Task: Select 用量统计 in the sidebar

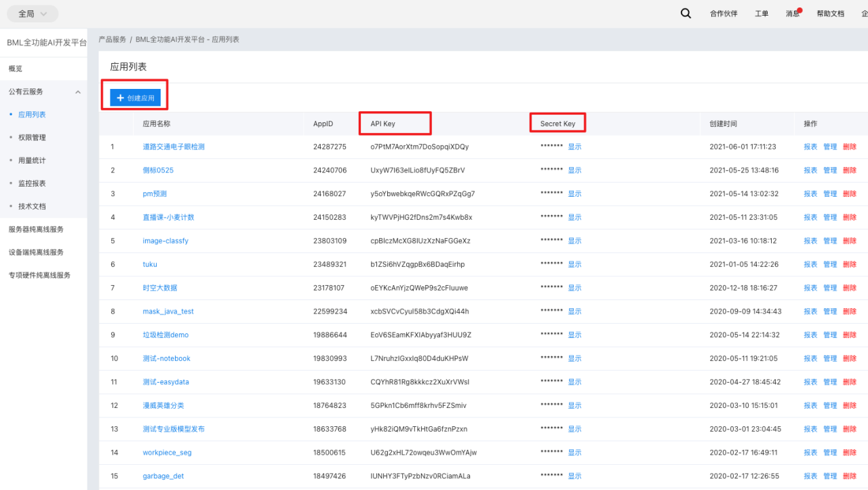Action: [x=32, y=160]
